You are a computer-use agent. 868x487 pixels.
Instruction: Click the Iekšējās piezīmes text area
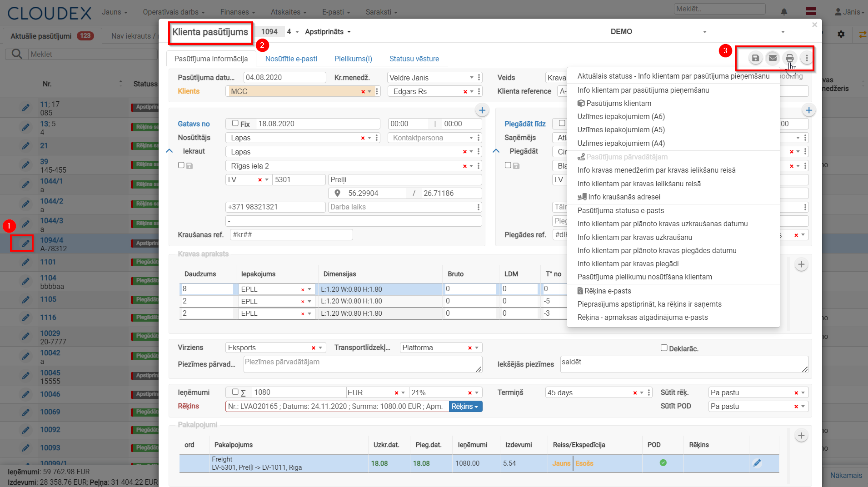[x=684, y=364]
